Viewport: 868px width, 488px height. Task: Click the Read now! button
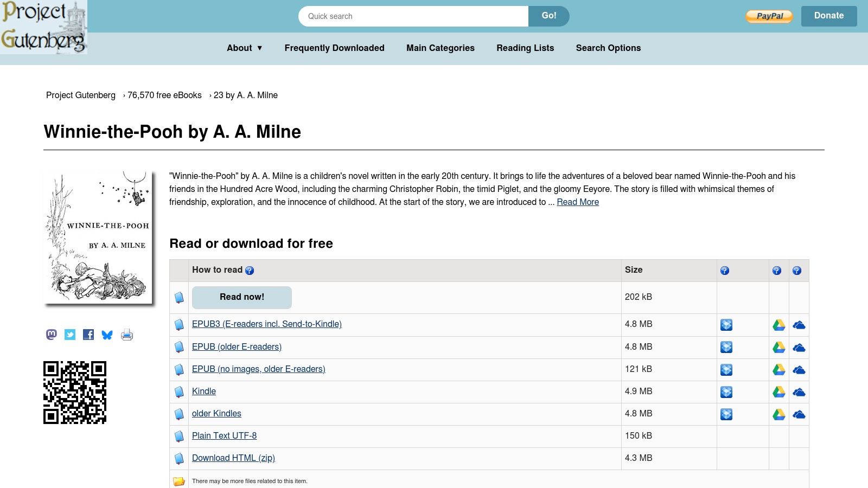pyautogui.click(x=242, y=297)
